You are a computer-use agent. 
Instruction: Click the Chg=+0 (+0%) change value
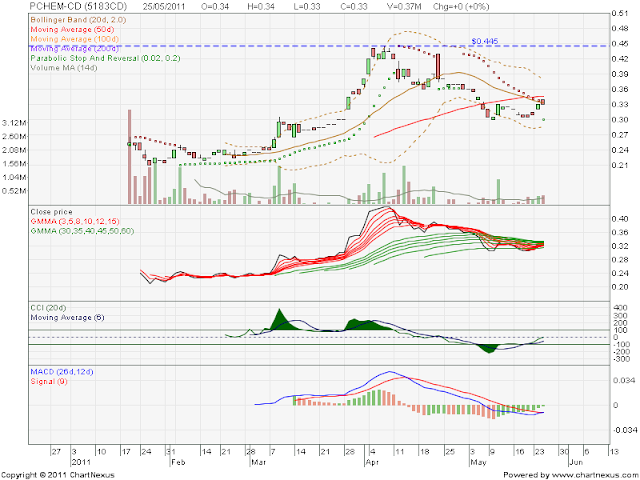[461, 7]
